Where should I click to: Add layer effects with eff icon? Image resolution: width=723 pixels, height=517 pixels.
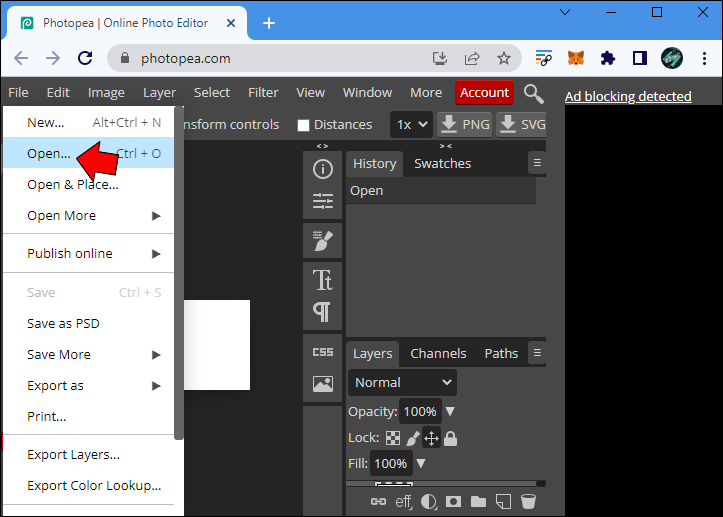403,501
